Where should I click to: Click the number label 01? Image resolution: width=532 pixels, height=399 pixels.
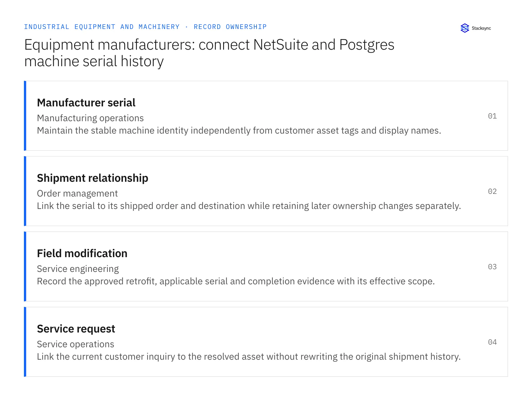[x=492, y=116]
